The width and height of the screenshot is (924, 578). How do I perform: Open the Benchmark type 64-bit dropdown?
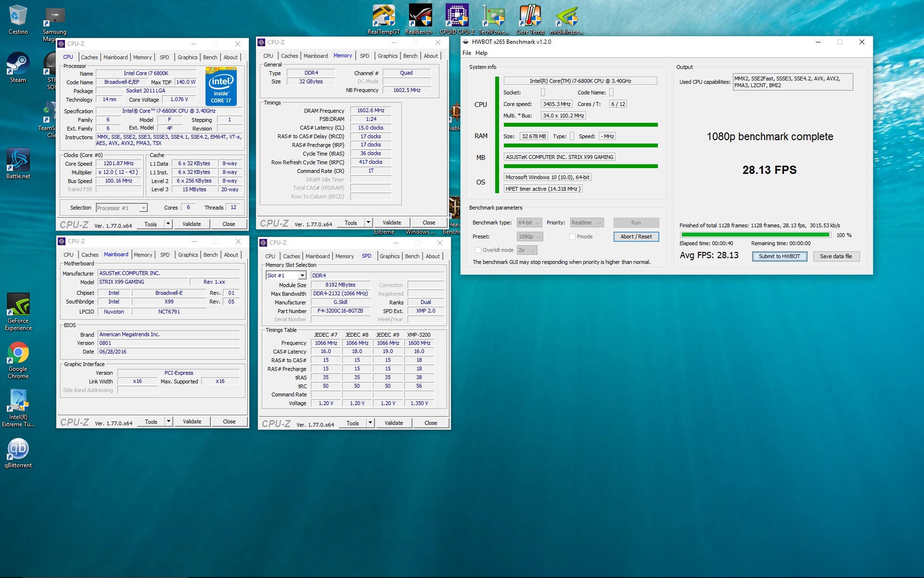[529, 223]
